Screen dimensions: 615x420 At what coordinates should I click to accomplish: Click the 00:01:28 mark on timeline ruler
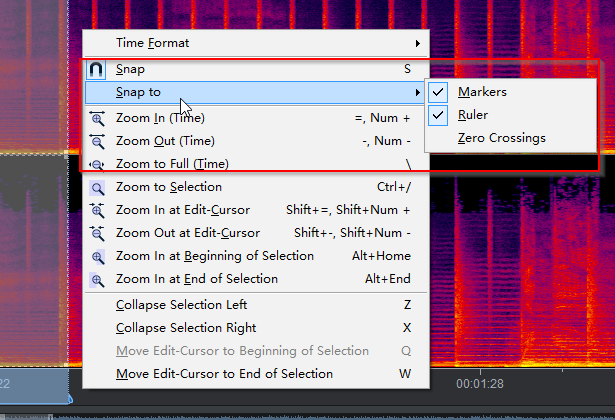pos(478,383)
